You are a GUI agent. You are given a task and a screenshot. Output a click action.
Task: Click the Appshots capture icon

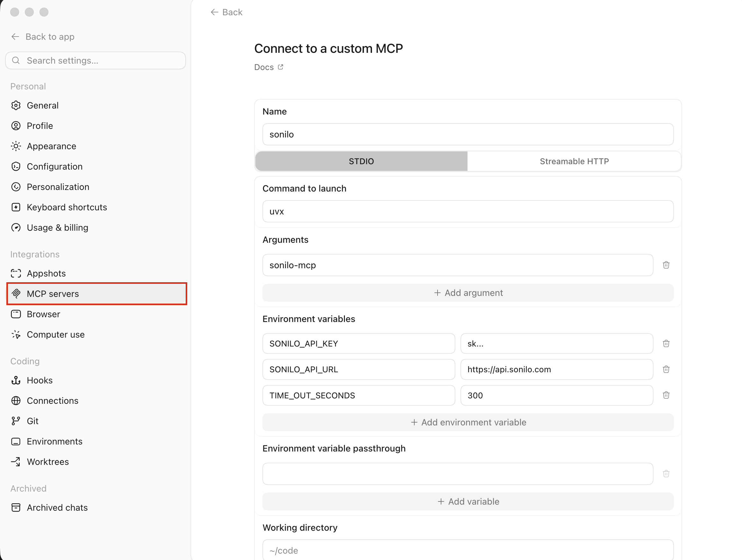click(16, 273)
